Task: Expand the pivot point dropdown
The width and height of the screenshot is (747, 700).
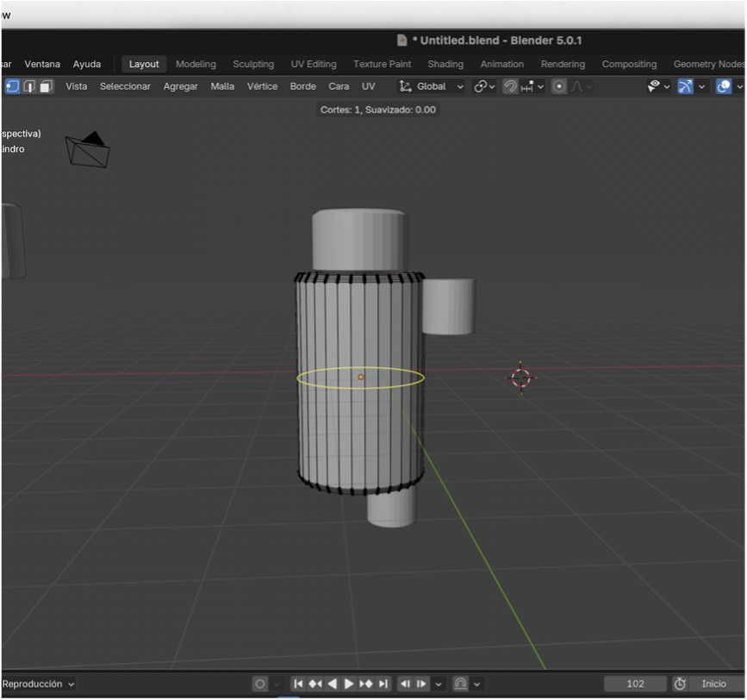Action: 484,86
